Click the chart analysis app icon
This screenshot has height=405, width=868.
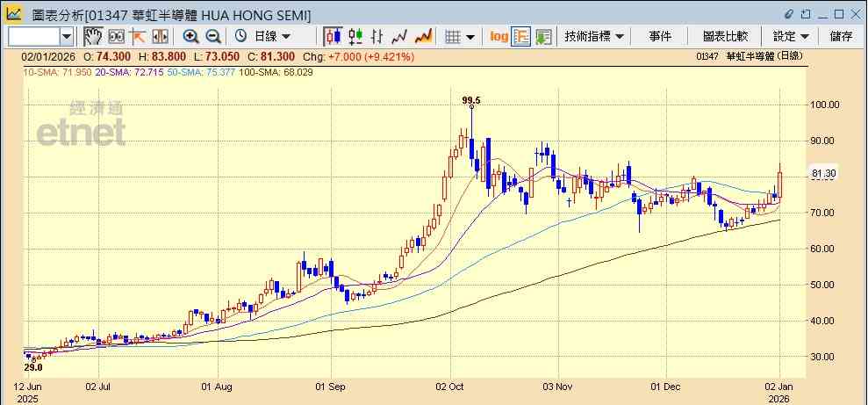[13, 13]
